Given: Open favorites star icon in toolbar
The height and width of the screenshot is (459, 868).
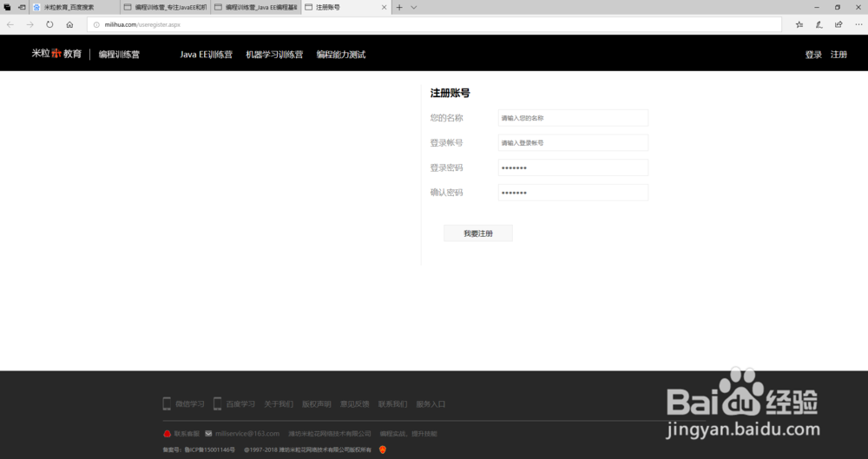Looking at the screenshot, I should [x=799, y=24].
